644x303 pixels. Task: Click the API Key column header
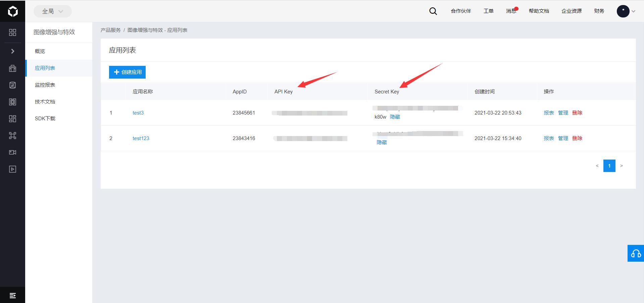point(284,92)
